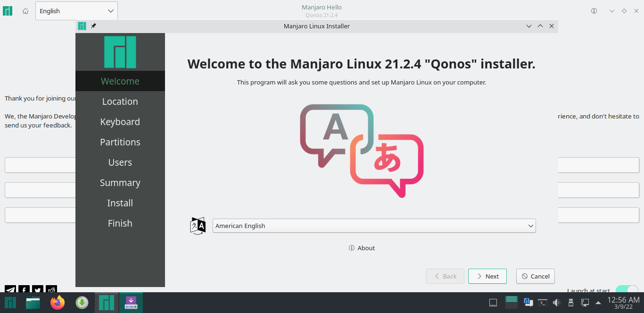Close the Manjaro Linux Installer window

click(x=552, y=26)
